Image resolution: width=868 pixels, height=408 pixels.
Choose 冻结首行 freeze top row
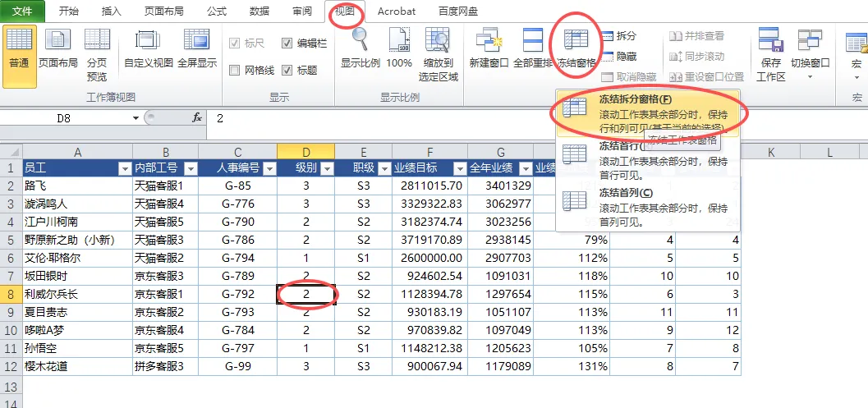[x=648, y=161]
